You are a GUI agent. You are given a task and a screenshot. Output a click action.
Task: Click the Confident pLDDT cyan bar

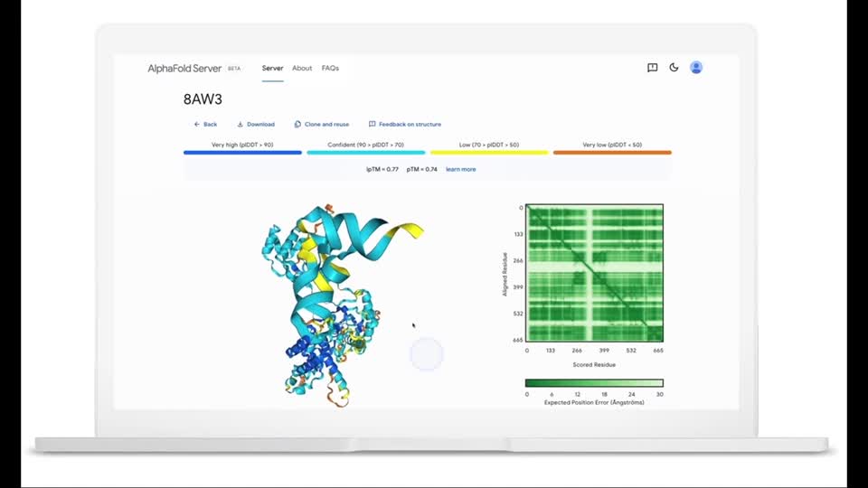coord(366,152)
